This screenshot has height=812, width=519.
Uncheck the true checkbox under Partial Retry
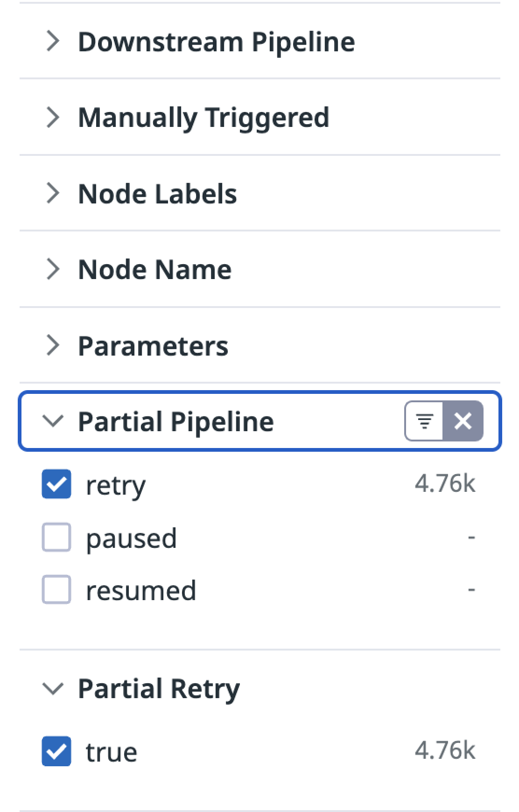pyautogui.click(x=56, y=751)
